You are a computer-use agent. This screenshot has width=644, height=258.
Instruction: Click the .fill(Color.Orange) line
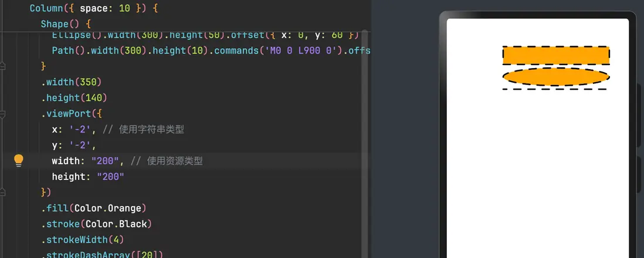click(94, 208)
